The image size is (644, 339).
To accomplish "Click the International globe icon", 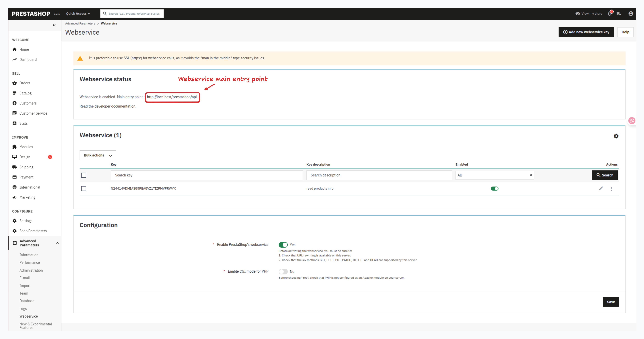I will coord(15,187).
